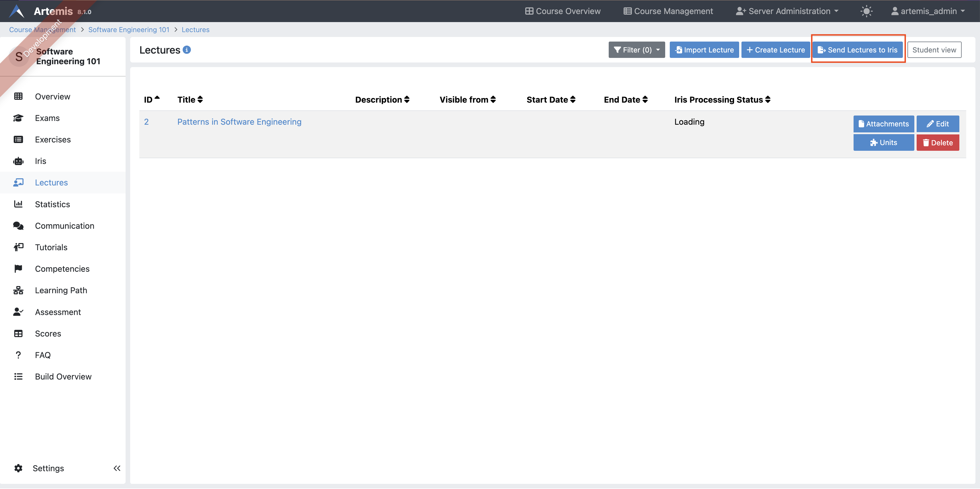
Task: Click the Learning Path network icon
Action: click(18, 291)
